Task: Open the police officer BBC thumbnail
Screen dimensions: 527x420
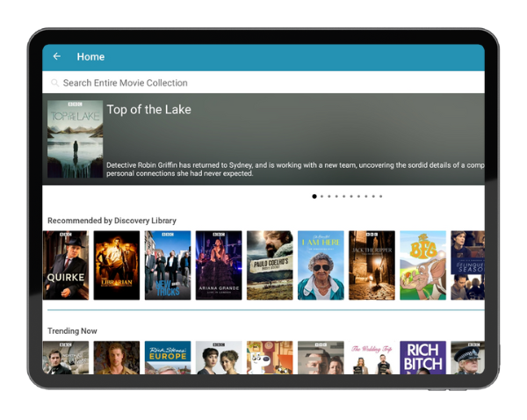Action: tap(468, 358)
